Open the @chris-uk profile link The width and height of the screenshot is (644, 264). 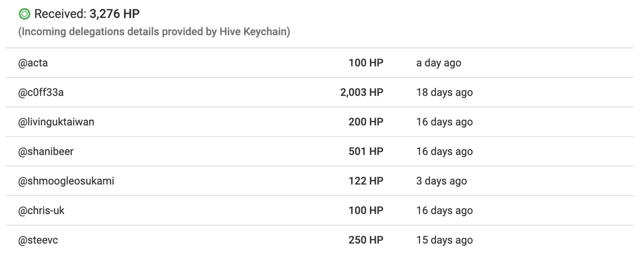pos(41,211)
